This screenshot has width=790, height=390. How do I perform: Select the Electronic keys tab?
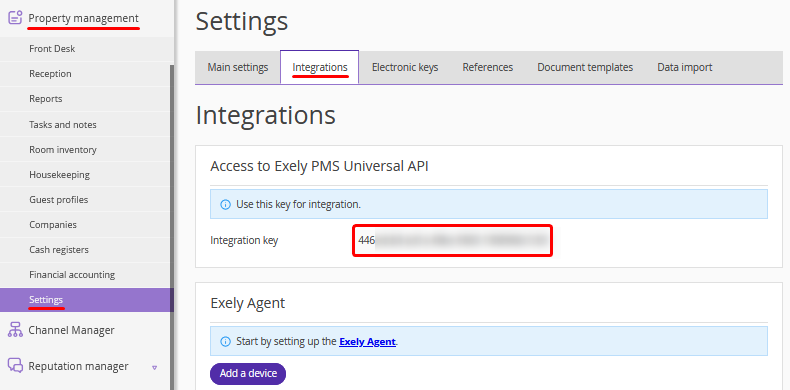coord(405,67)
